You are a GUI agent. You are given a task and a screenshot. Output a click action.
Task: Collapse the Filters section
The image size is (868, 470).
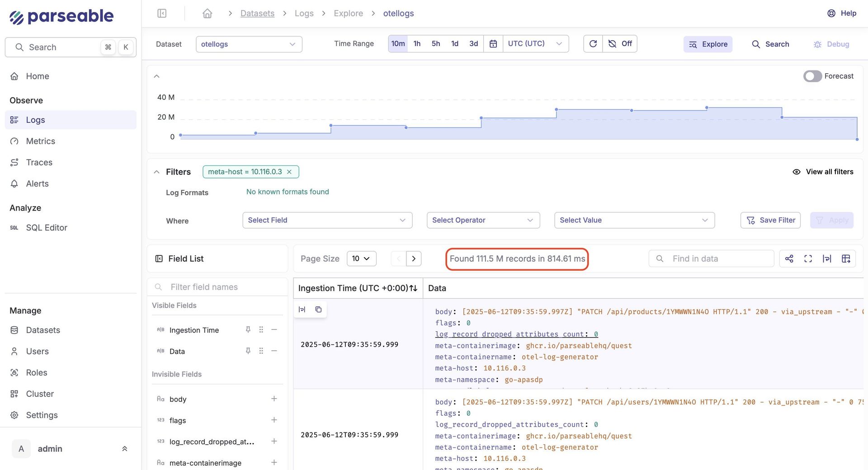coord(156,172)
